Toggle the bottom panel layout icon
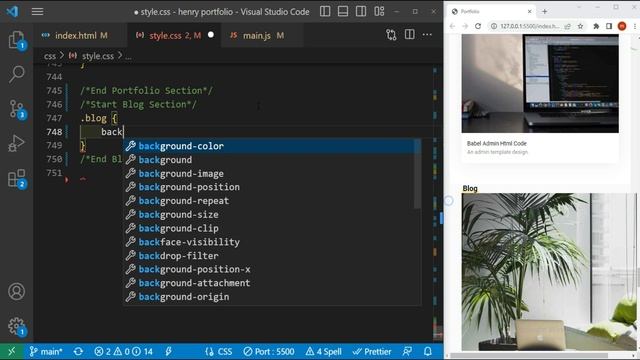Screen dimensions: 640x360 [343, 11]
